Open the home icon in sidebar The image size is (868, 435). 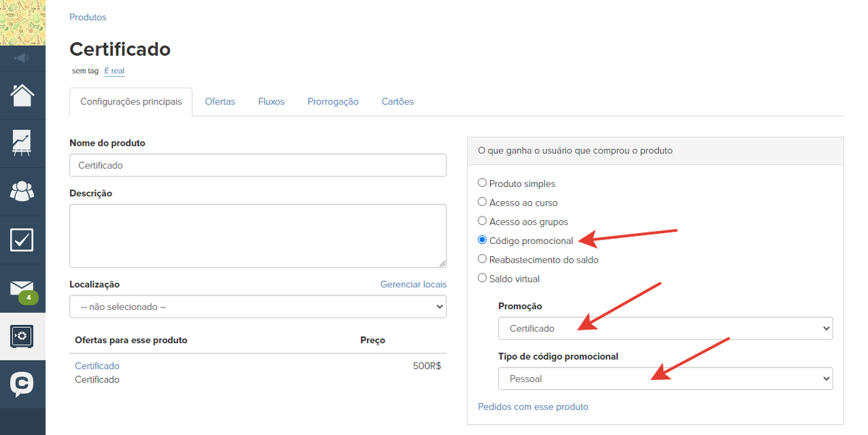pyautogui.click(x=22, y=95)
